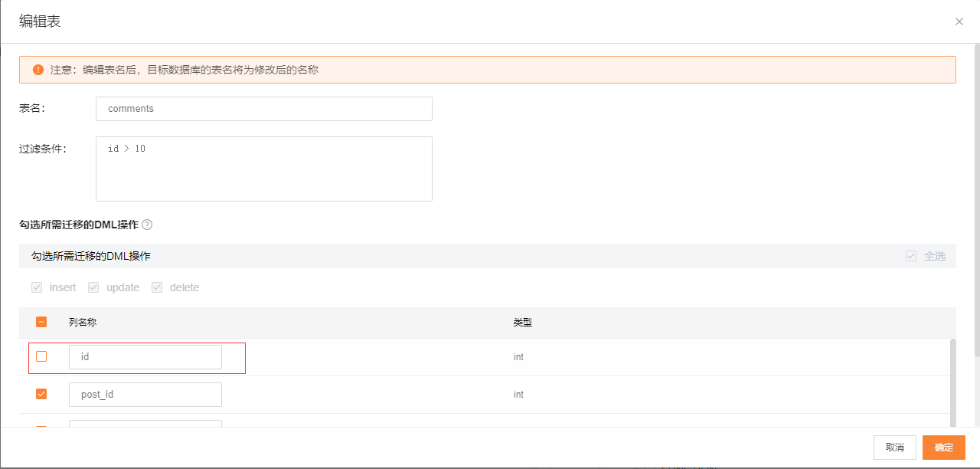Click the 表名 label
This screenshot has width=980, height=469.
[32, 109]
